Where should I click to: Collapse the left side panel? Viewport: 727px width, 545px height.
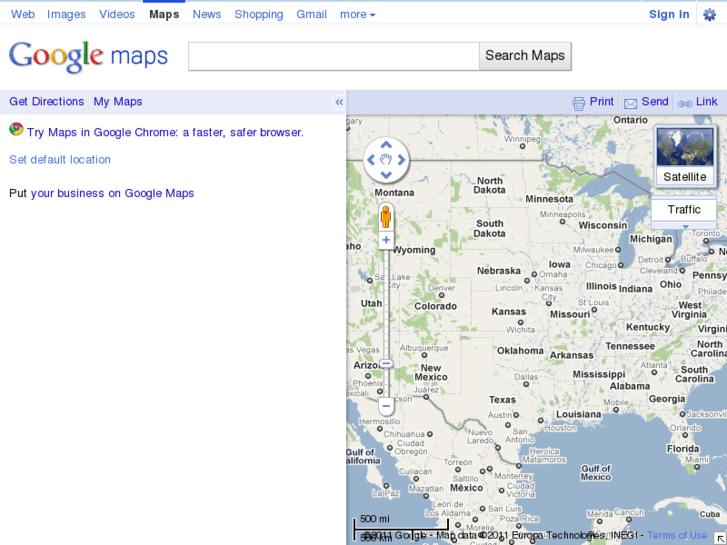click(339, 102)
